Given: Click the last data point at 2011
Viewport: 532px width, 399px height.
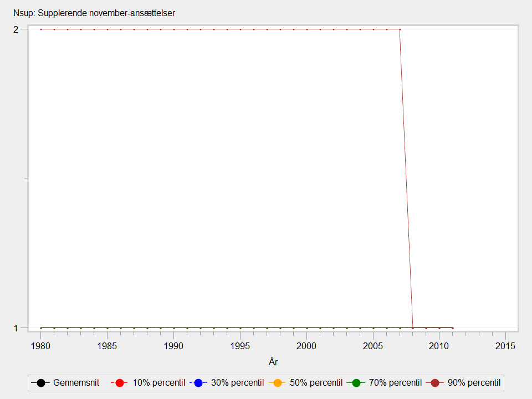Looking at the screenshot, I should tap(453, 328).
